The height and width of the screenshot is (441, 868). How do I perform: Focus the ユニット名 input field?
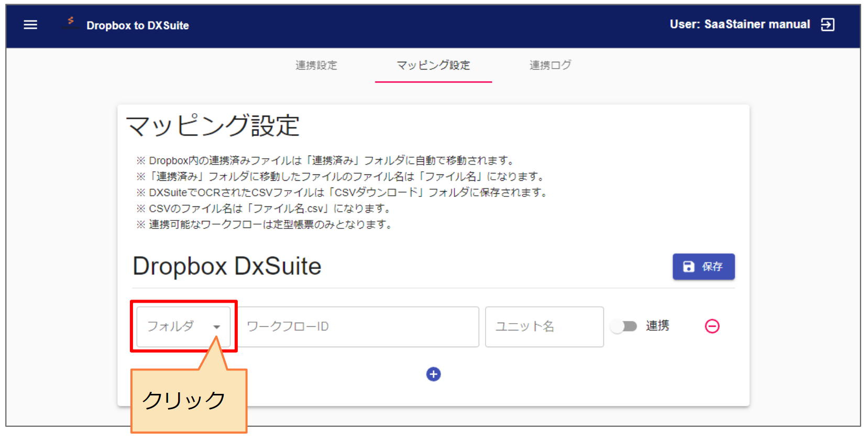pyautogui.click(x=544, y=326)
